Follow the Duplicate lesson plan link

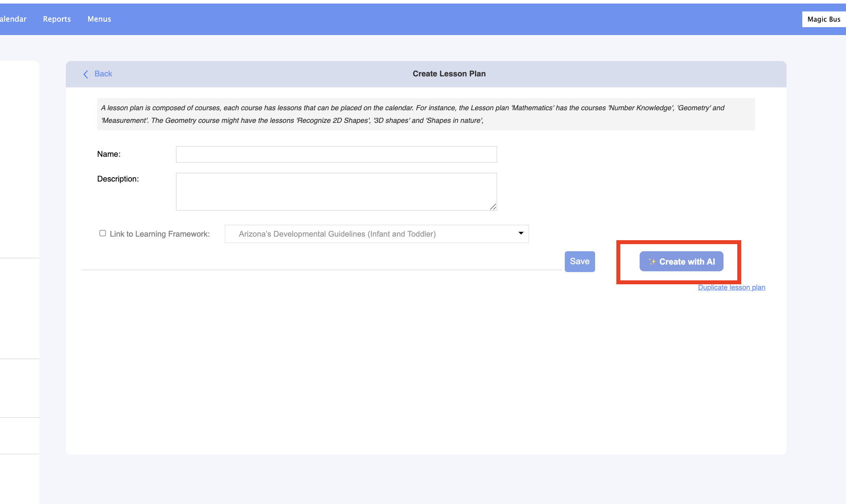pyautogui.click(x=731, y=287)
